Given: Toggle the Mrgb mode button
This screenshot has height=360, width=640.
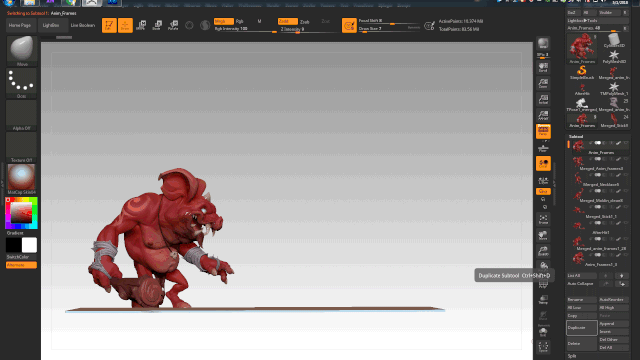Looking at the screenshot, I should tap(224, 21).
